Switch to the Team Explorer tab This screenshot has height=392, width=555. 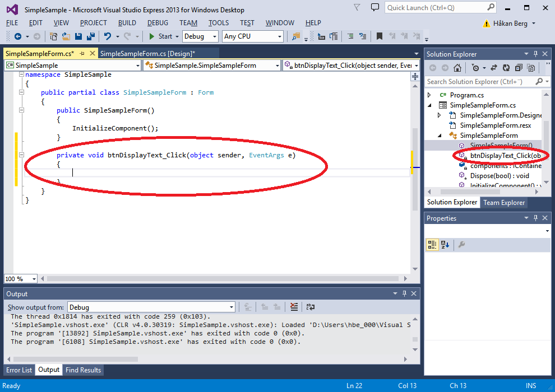click(504, 203)
